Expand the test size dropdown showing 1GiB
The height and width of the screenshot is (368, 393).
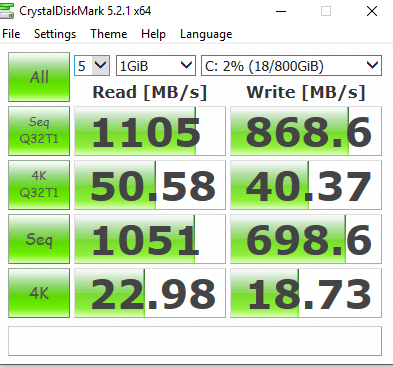(156, 66)
